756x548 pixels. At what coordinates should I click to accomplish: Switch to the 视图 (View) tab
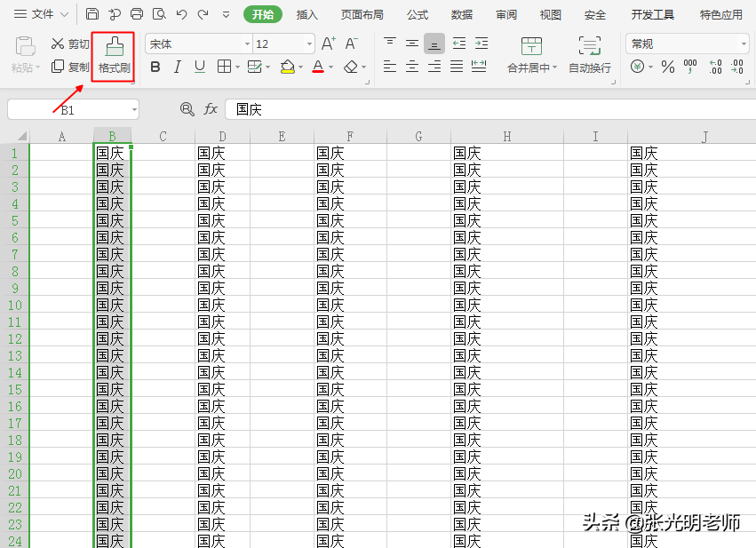[550, 15]
